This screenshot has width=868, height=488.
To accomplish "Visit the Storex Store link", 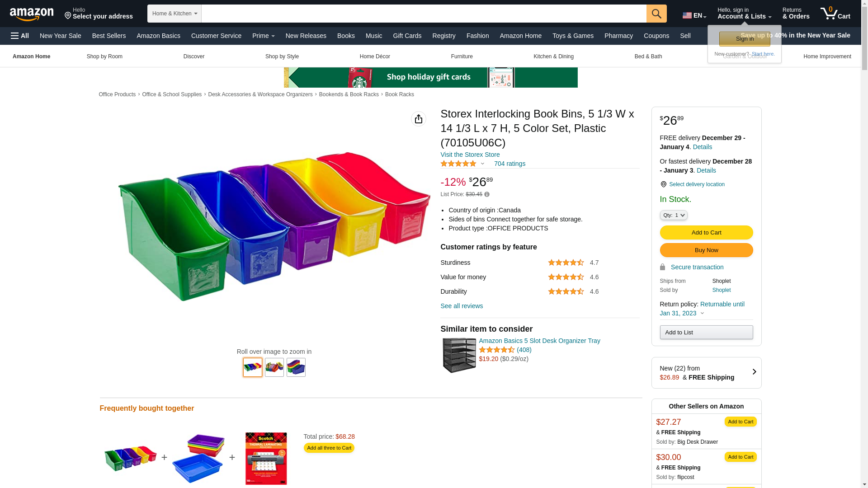I will 470,155.
